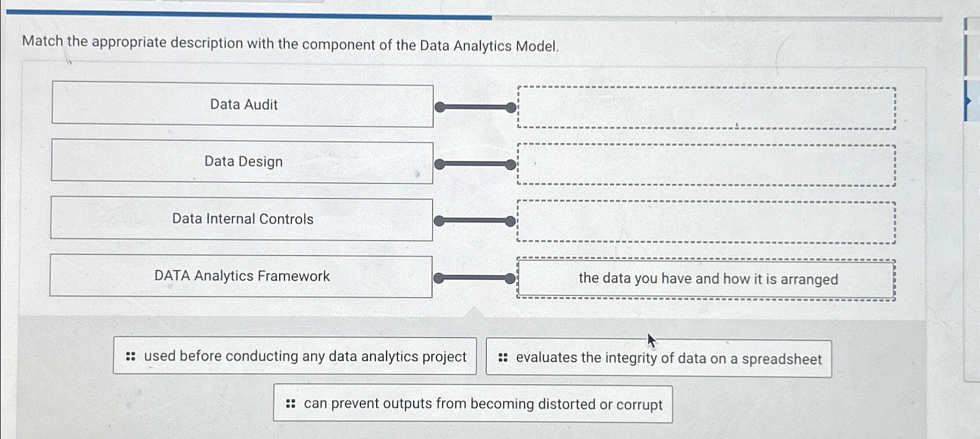Click the connector dot beside DATA Analytics Framework
This screenshot has width=980, height=439.
pyautogui.click(x=439, y=279)
